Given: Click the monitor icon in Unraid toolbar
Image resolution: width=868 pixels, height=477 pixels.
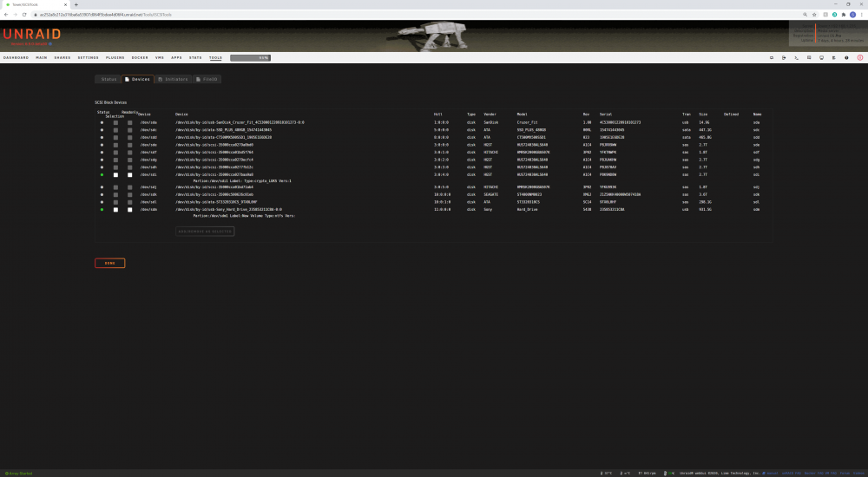Looking at the screenshot, I should point(821,57).
